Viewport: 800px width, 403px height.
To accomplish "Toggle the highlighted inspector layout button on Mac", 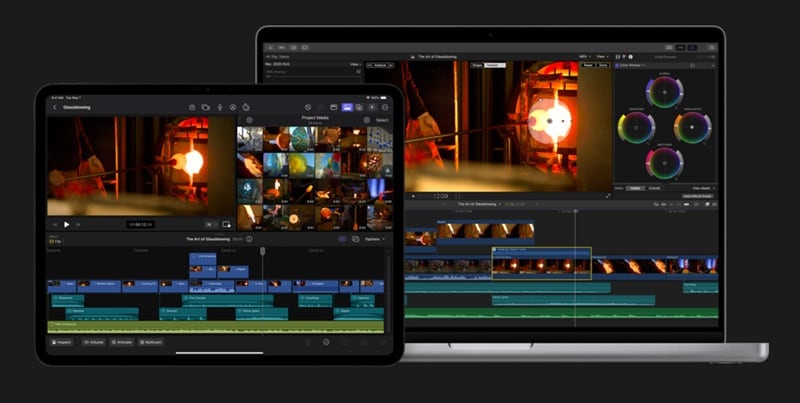I will coord(691,47).
